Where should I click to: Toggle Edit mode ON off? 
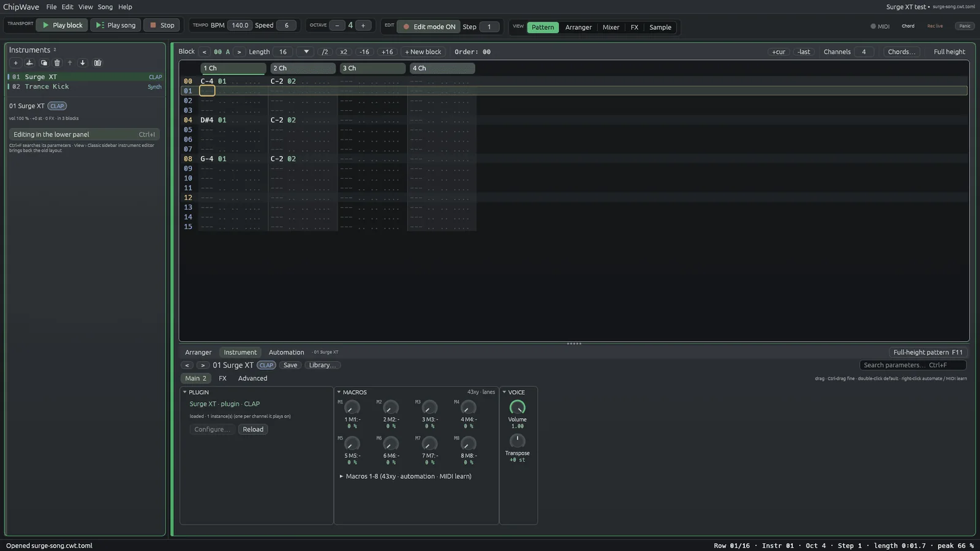tap(428, 27)
